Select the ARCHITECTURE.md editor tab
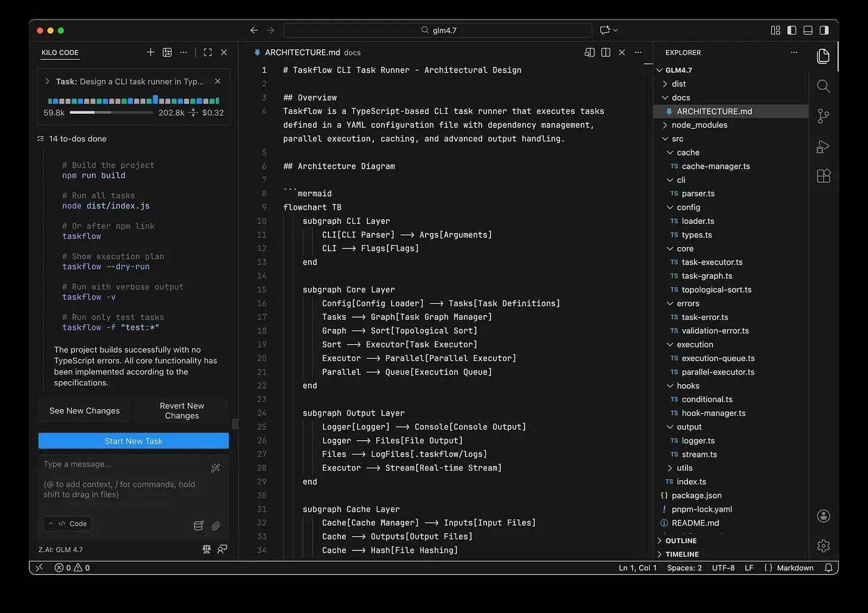 302,52
